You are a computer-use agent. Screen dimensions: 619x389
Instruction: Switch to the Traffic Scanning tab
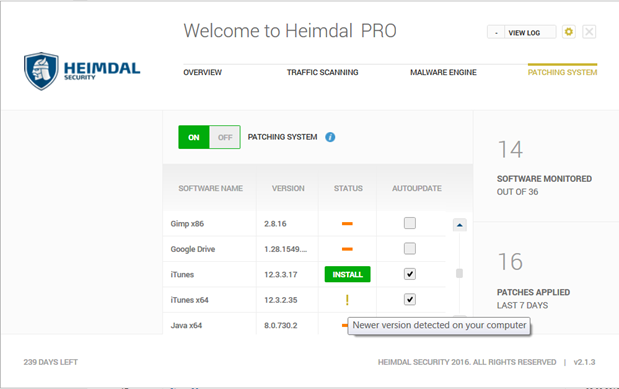pyautogui.click(x=323, y=72)
